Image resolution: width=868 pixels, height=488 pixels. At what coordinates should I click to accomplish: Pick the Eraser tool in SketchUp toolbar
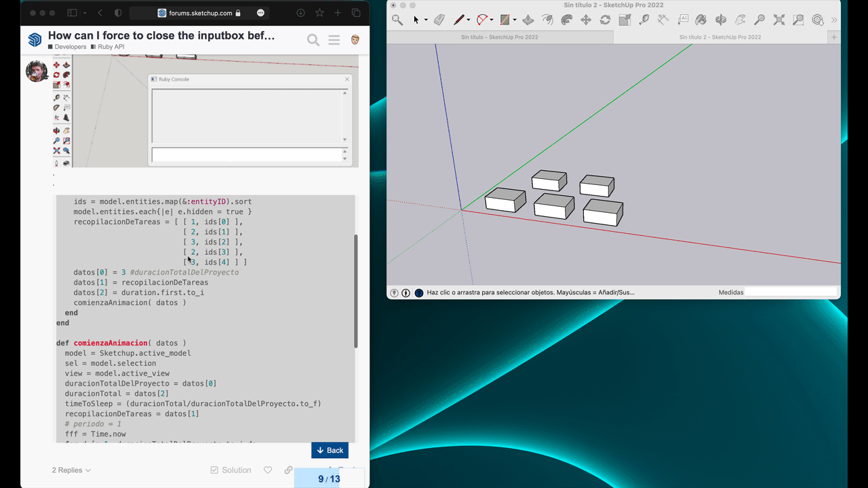439,20
